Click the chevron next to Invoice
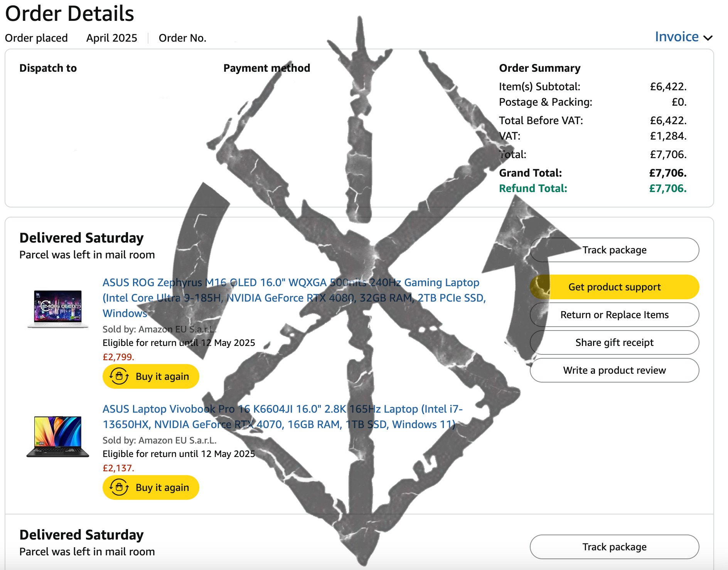 coord(708,38)
